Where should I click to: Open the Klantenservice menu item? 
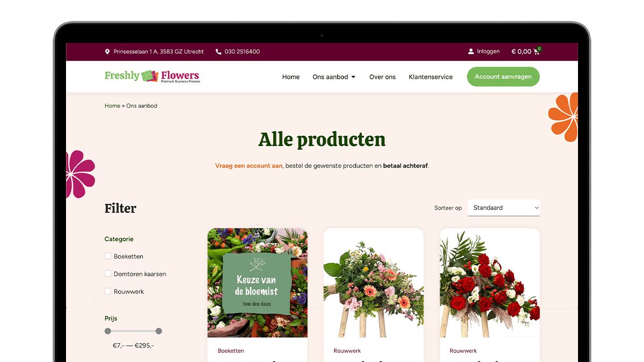430,77
